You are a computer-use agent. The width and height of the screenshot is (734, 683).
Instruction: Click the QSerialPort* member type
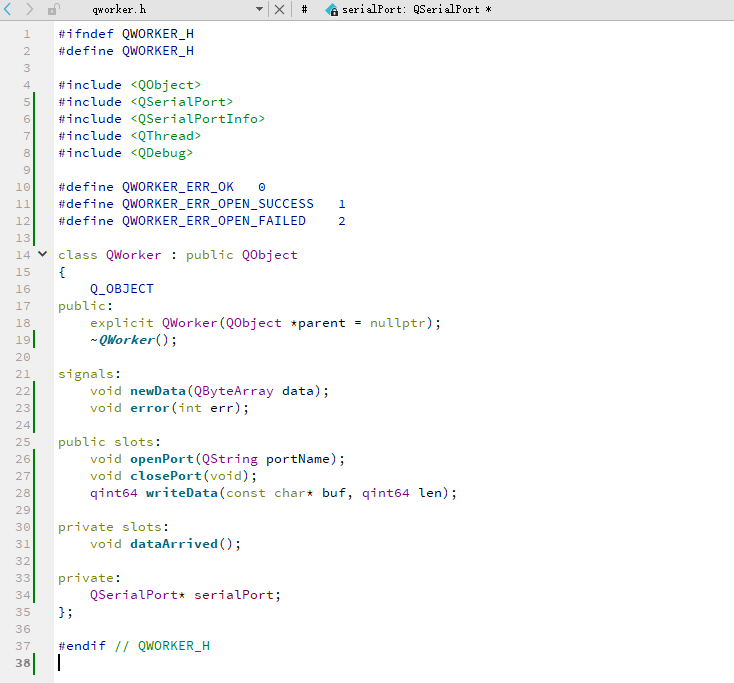click(x=138, y=595)
